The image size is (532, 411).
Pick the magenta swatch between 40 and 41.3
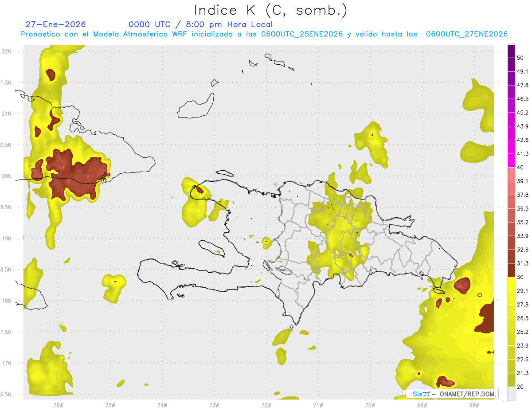tap(511, 161)
